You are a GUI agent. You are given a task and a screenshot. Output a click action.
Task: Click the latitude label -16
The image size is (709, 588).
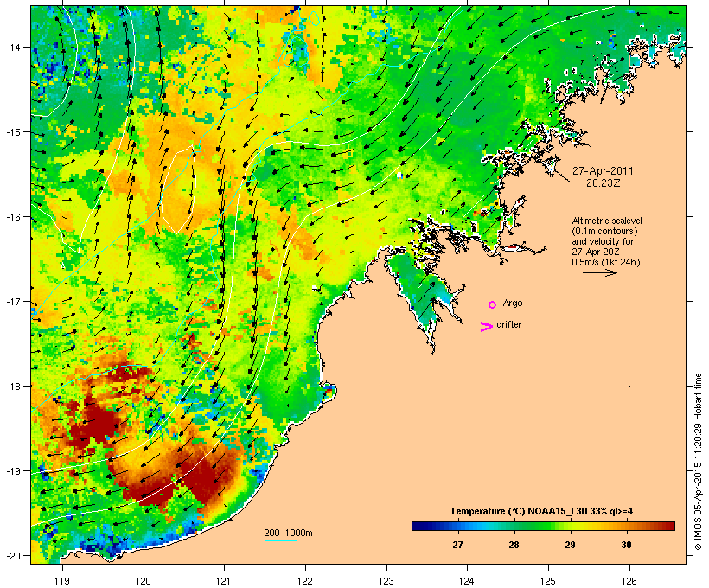12,217
